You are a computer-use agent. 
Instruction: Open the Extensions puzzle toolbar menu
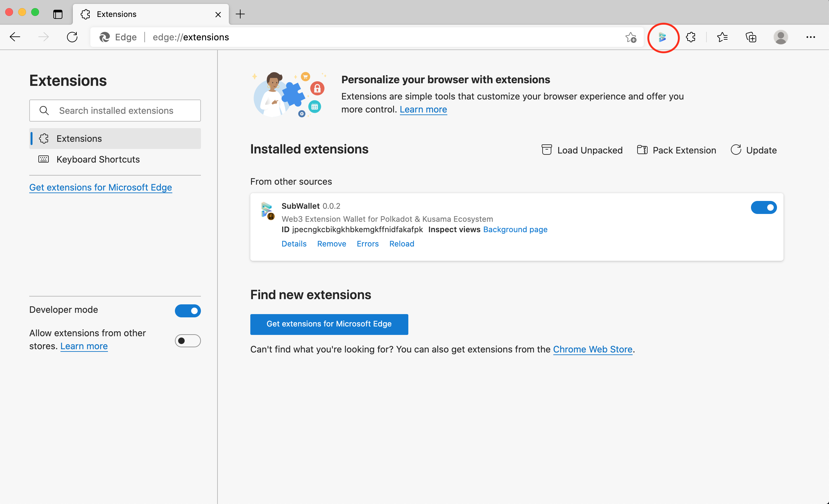[691, 37]
